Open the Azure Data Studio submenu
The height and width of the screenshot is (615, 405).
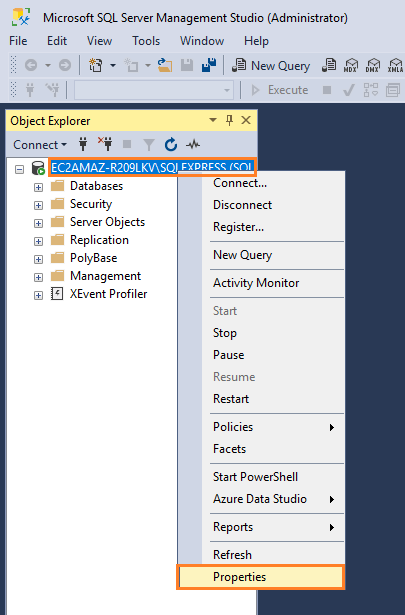point(262,499)
